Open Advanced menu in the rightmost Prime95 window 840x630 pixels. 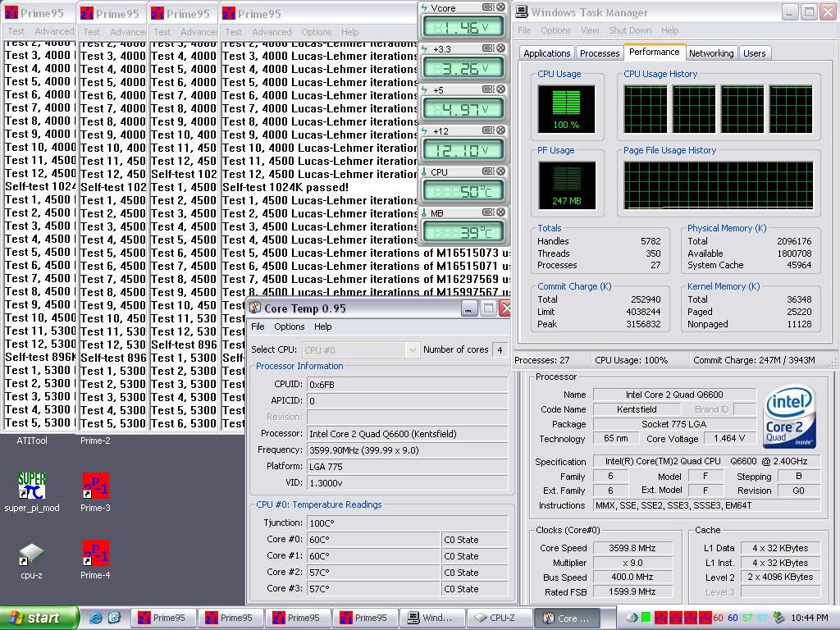[272, 32]
